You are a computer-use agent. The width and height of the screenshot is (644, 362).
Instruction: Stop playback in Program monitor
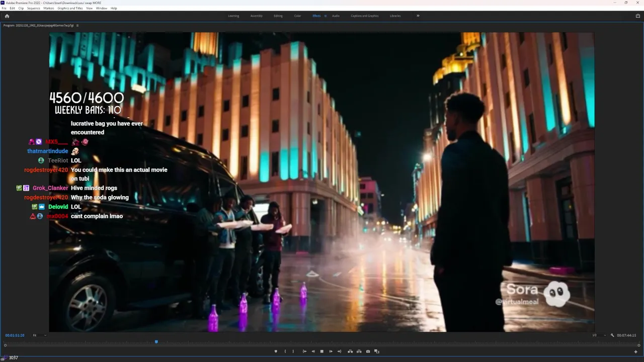tap(322, 351)
